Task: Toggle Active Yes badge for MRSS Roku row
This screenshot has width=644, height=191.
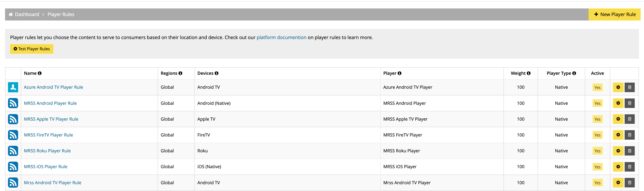Action: [x=597, y=151]
